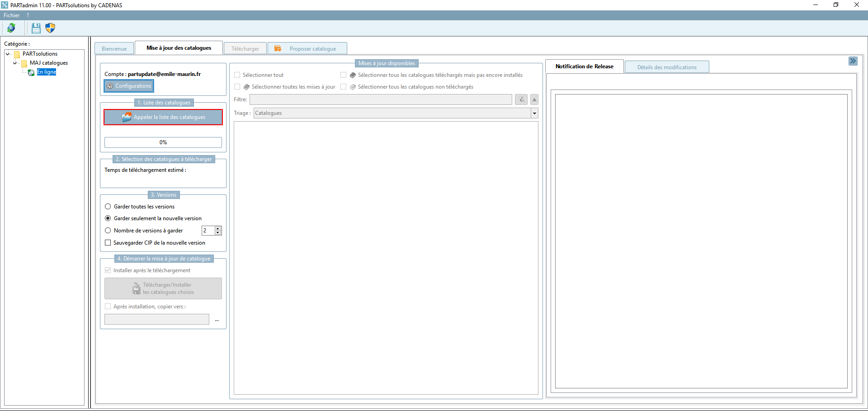Screen dimensions: 868x411
Task: Select Garder toutes les versions
Action: [x=108, y=207]
